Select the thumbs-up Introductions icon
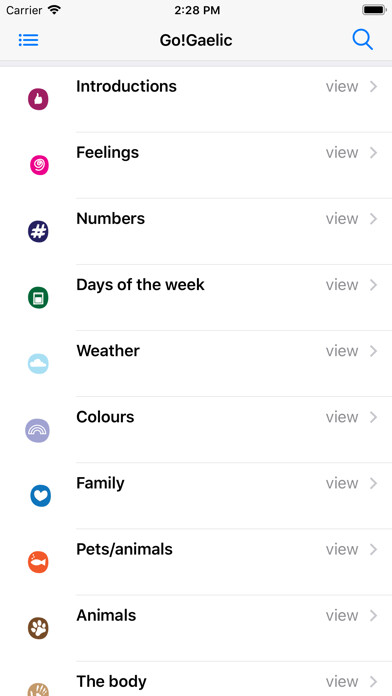392x696 pixels. (38, 99)
